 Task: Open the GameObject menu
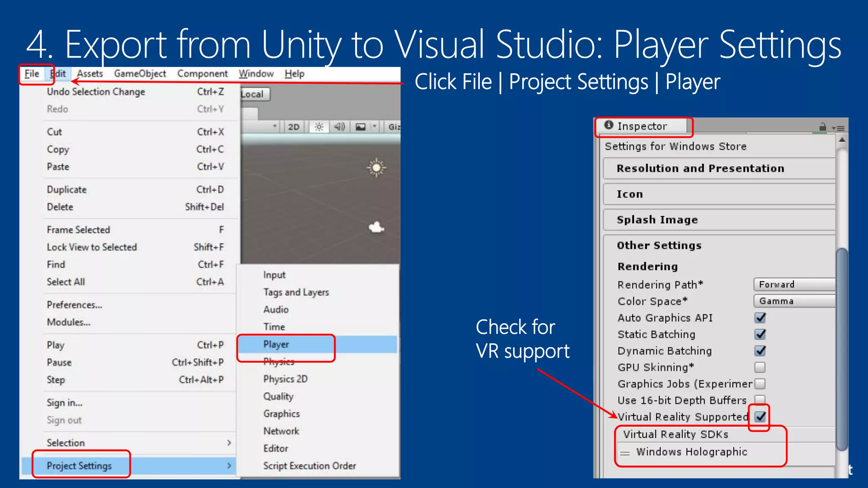tap(140, 74)
